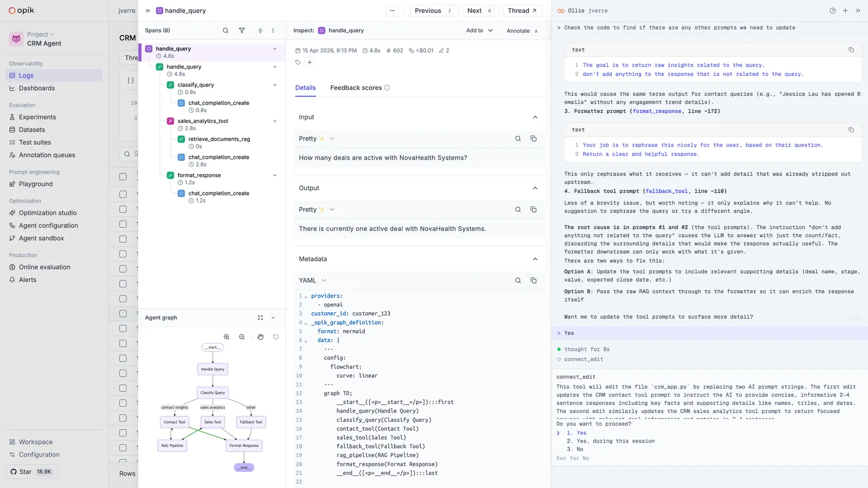Select the retrieve_documents_rag span
The image size is (868, 488).
click(219, 139)
